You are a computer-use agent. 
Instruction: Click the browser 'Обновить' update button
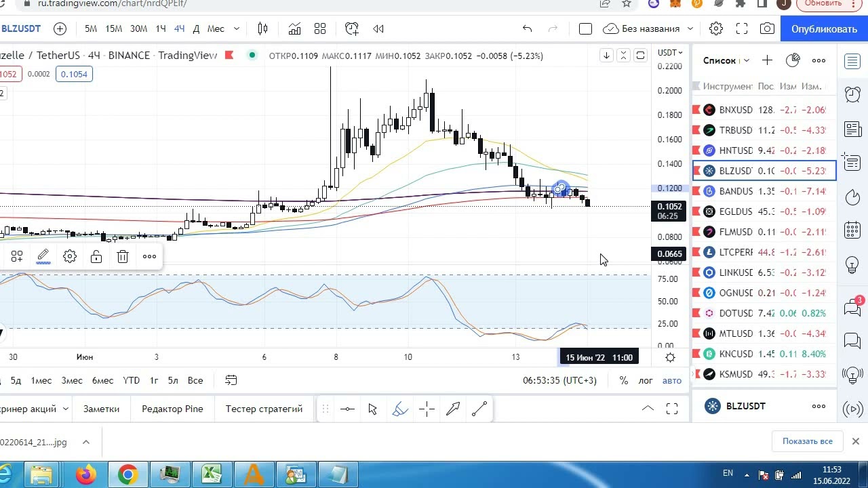coord(823,3)
